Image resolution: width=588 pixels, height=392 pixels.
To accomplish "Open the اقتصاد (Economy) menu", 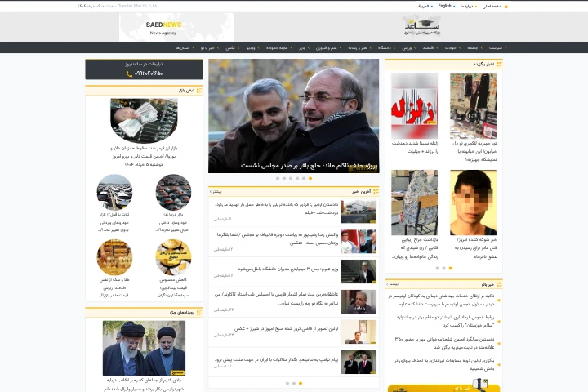I will coord(428,47).
